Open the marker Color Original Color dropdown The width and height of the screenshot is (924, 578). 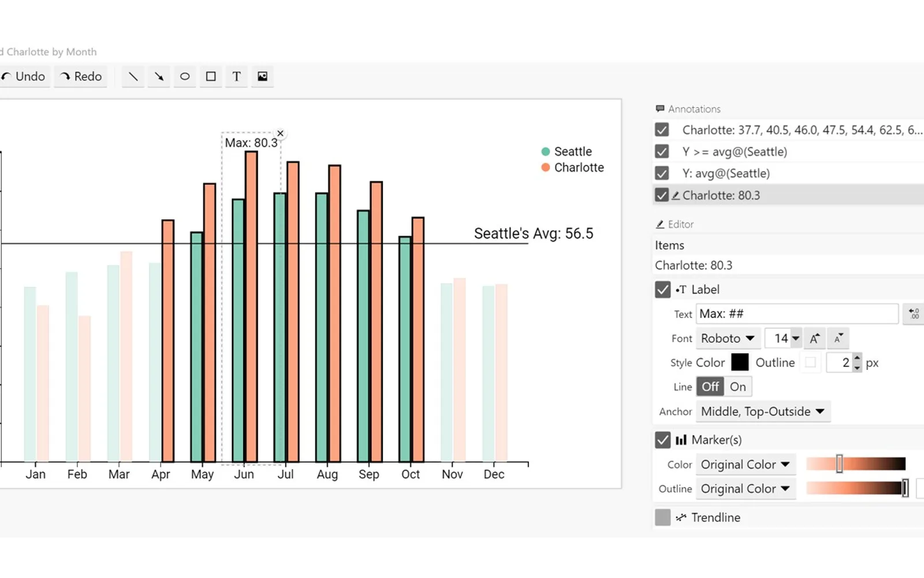tap(746, 465)
